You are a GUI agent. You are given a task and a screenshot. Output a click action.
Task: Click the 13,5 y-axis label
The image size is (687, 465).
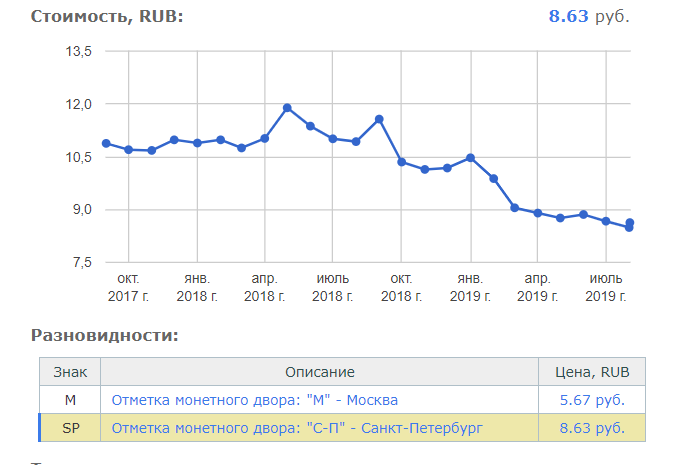78,52
